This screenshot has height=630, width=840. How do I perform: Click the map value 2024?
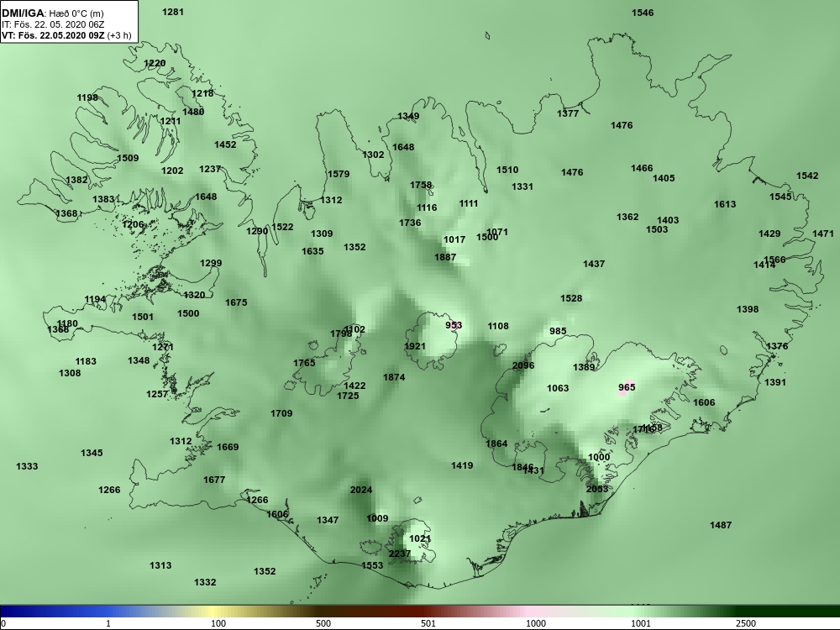(360, 491)
